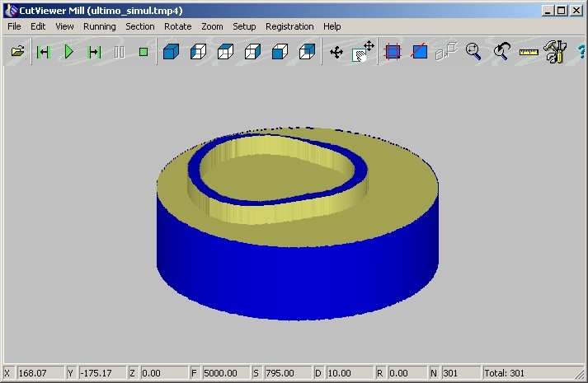The image size is (588, 383).
Task: Open tool setup with hammer and wrench icon
Action: [555, 52]
